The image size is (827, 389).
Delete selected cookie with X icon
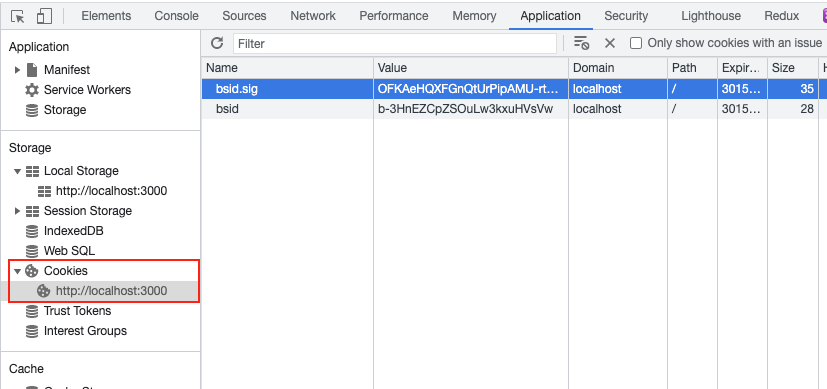click(610, 43)
